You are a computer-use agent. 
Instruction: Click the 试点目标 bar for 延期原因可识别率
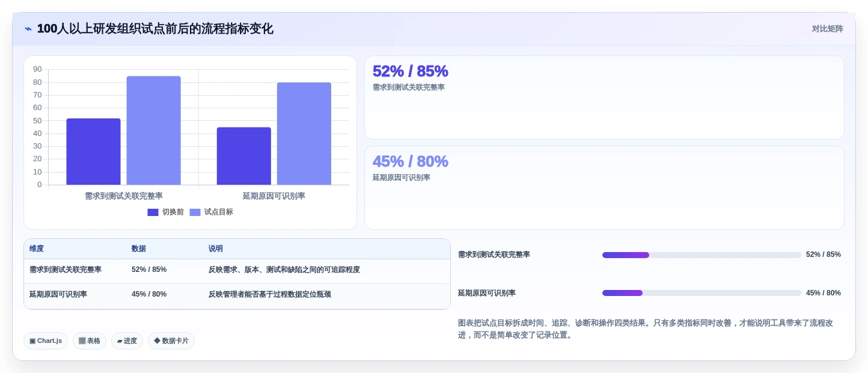tap(304, 134)
